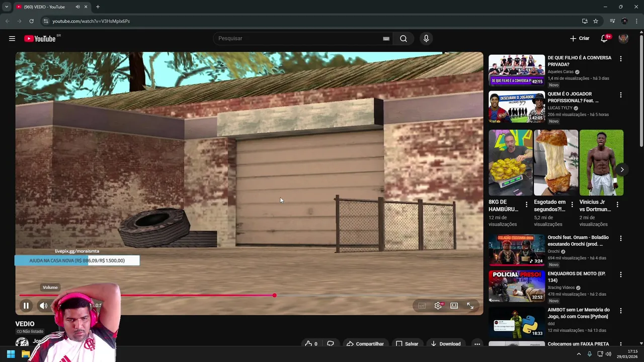Screen dimensions: 644x362
Task: Open the Chrome profile avatar
Action: 624,21
